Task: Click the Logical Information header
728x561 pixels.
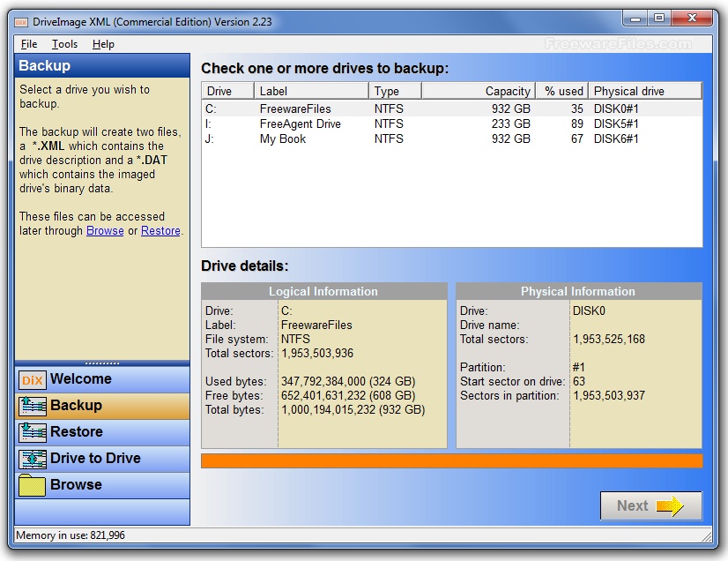Action: pyautogui.click(x=323, y=291)
